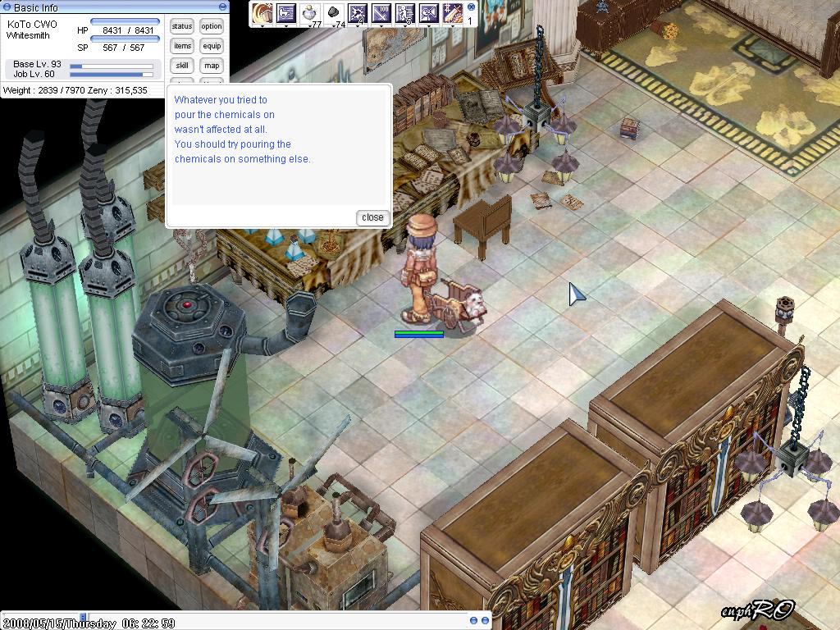Image resolution: width=840 pixels, height=630 pixels.
Task: Minimize Basic Info via right round button
Action: point(222,7)
